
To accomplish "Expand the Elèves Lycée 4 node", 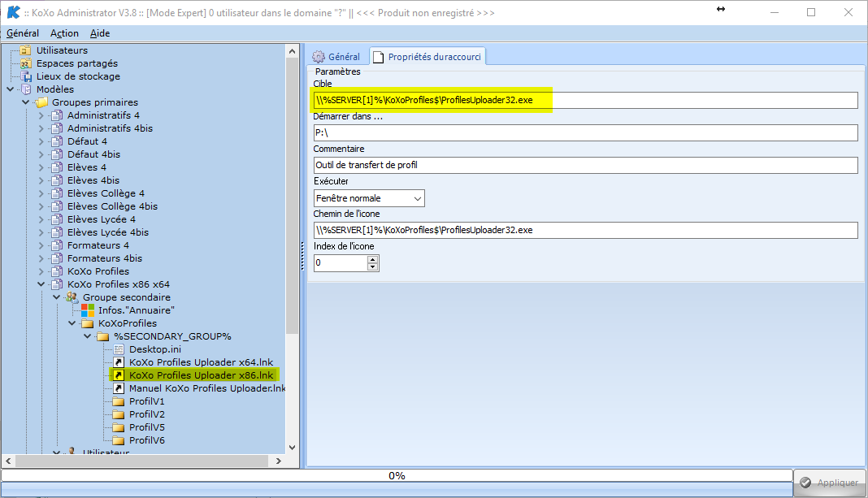I will pyautogui.click(x=41, y=219).
